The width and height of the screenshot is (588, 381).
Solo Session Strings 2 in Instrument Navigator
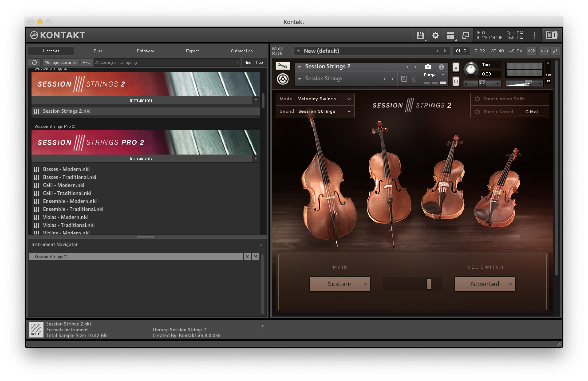247,256
